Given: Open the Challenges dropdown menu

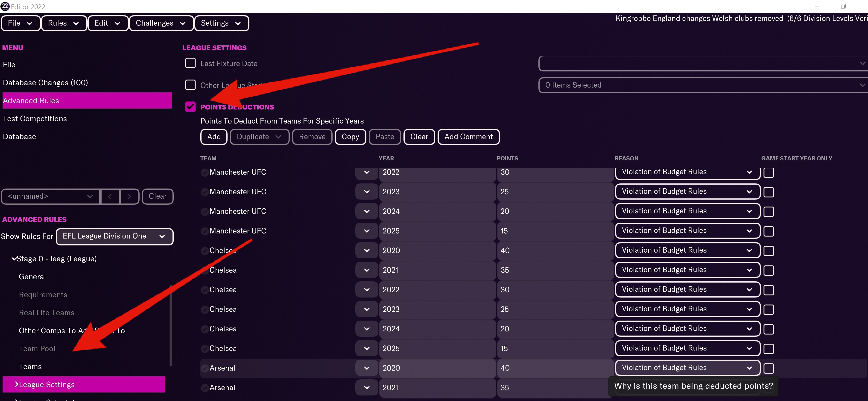Looking at the screenshot, I should point(161,23).
